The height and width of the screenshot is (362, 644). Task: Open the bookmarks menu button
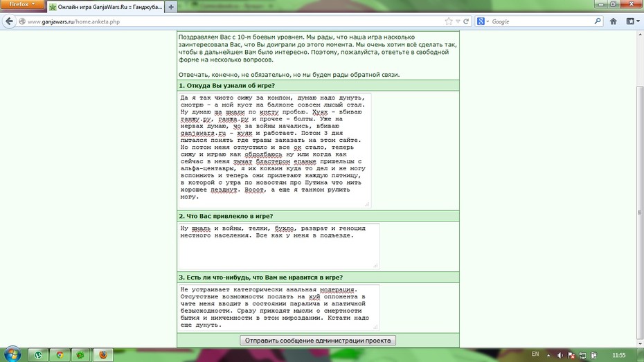coord(632,21)
